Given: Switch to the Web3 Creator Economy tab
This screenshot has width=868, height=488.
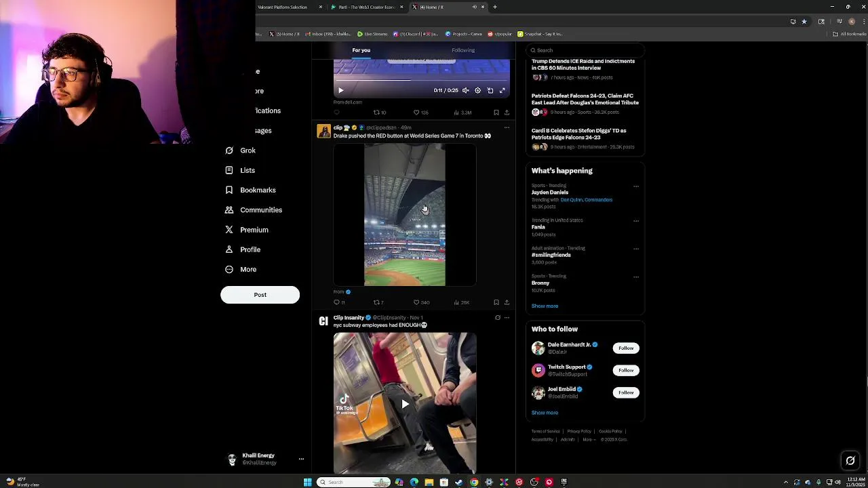Looking at the screenshot, I should click(366, 7).
